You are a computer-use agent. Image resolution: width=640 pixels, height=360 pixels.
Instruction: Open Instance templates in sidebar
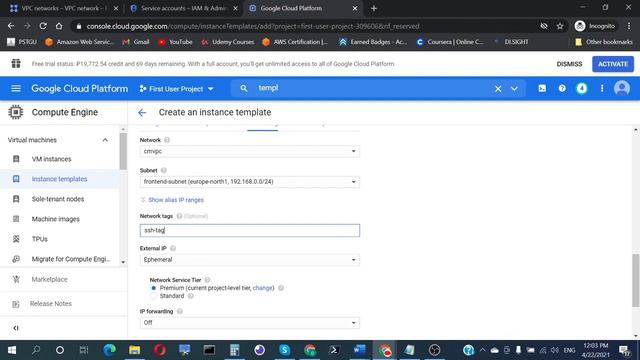[59, 179]
